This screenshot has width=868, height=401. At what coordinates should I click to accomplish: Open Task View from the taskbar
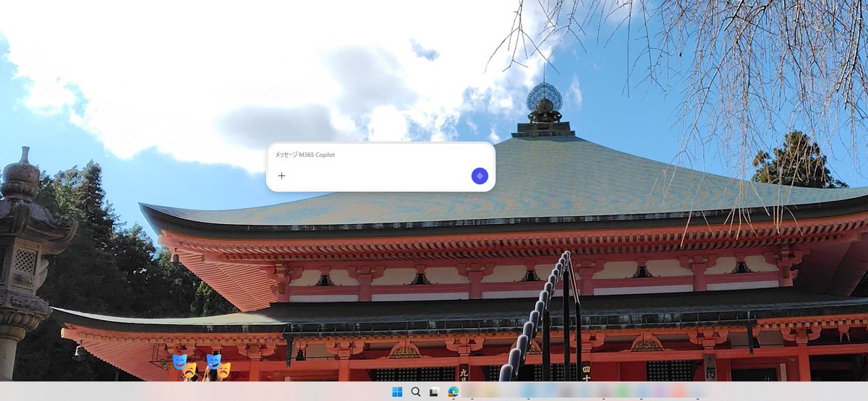pos(434,392)
